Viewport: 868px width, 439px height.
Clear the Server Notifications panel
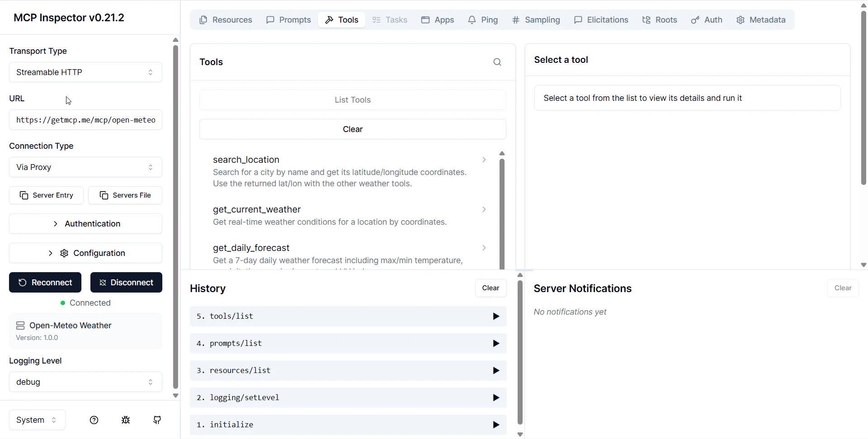843,288
